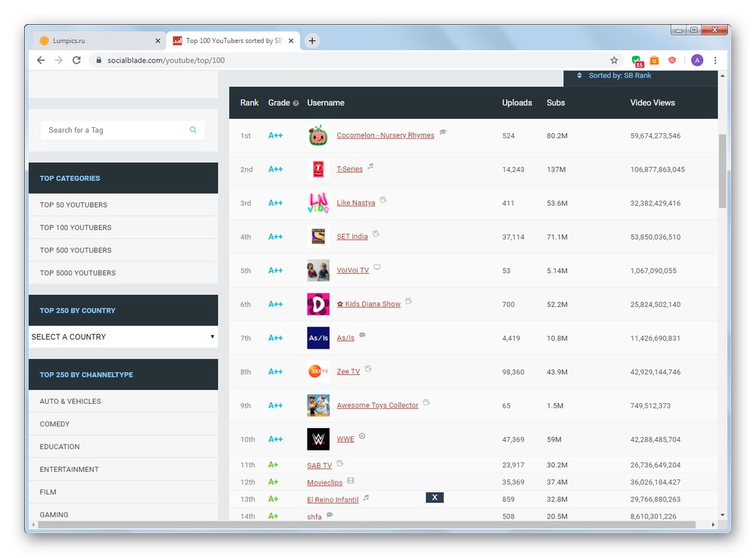This screenshot has height=558, width=756.
Task: Click the site info lock icon
Action: click(x=99, y=60)
